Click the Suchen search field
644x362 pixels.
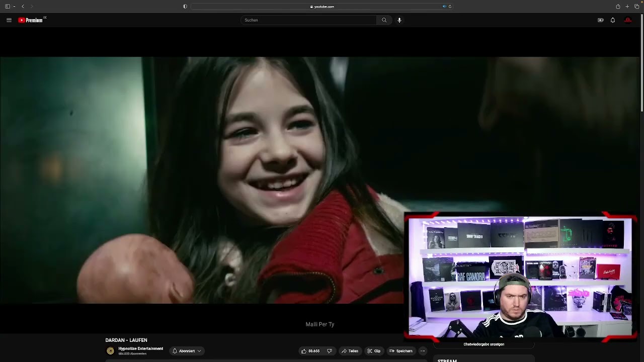[x=308, y=20]
